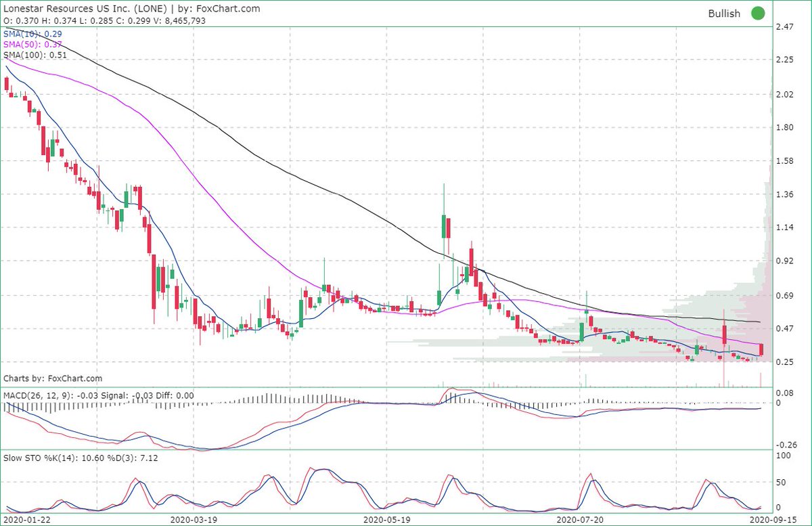Click the green Bullish indicator circle
This screenshot has width=812, height=526.
point(757,13)
